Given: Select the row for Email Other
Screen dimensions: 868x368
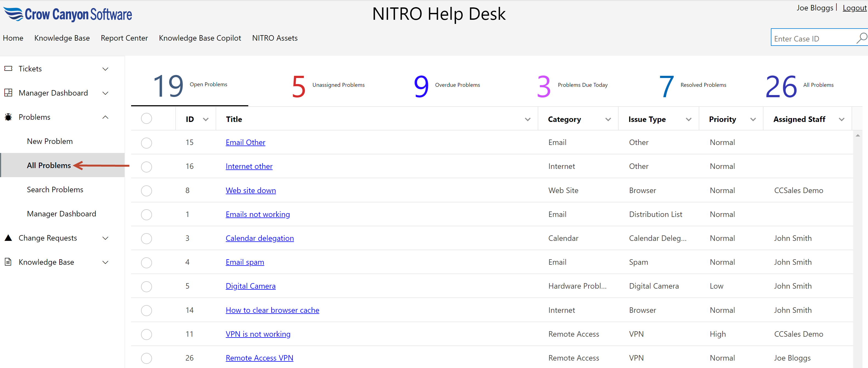Looking at the screenshot, I should pyautogui.click(x=146, y=143).
